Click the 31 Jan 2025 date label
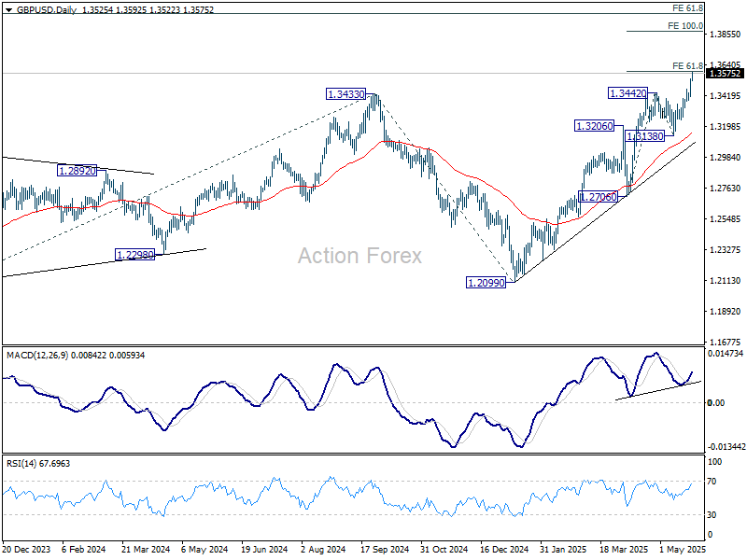 click(x=563, y=549)
